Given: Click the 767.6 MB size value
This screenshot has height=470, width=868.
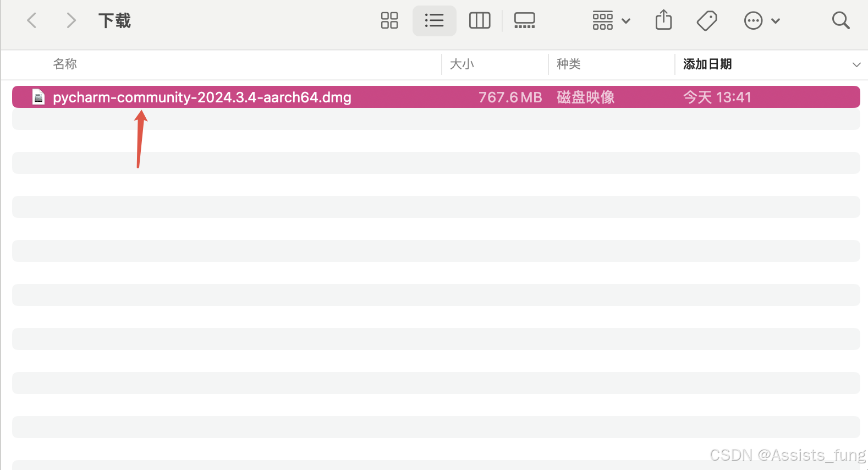Looking at the screenshot, I should pos(510,97).
